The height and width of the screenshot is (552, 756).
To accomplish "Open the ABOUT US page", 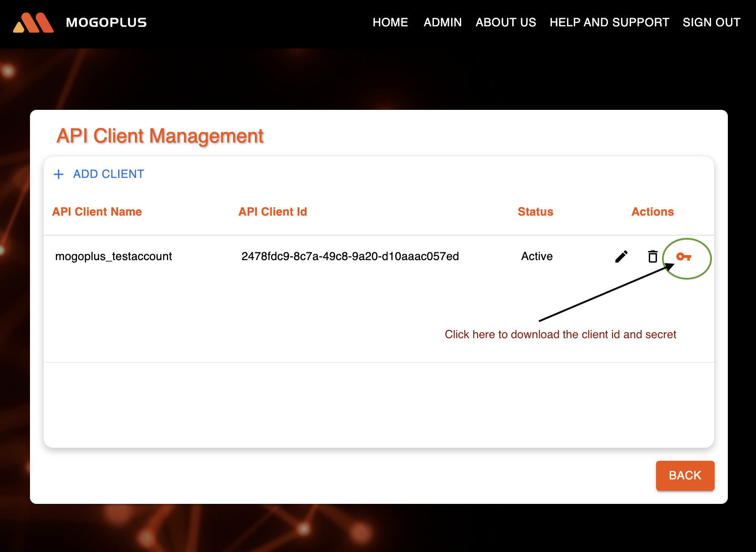I will 506,22.
